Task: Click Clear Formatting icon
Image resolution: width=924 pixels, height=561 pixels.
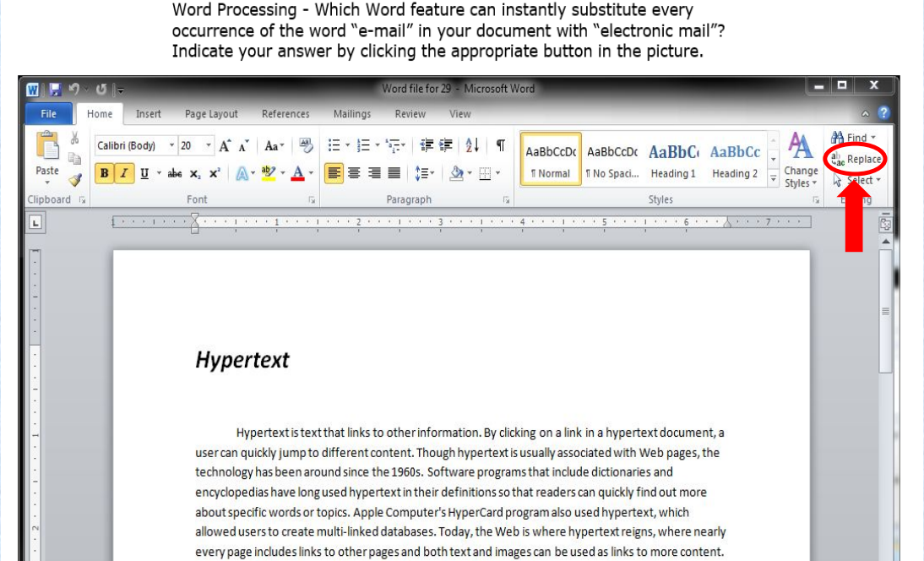Action: 305,145
